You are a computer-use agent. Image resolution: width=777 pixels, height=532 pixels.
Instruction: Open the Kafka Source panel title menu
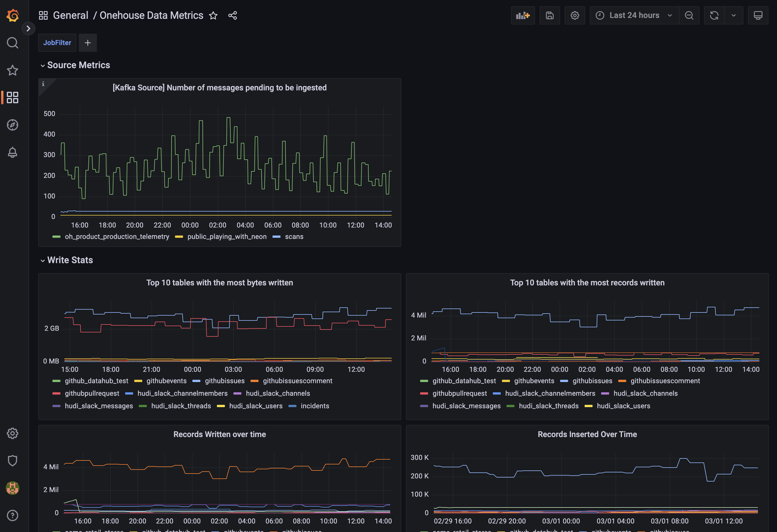pyautogui.click(x=219, y=88)
